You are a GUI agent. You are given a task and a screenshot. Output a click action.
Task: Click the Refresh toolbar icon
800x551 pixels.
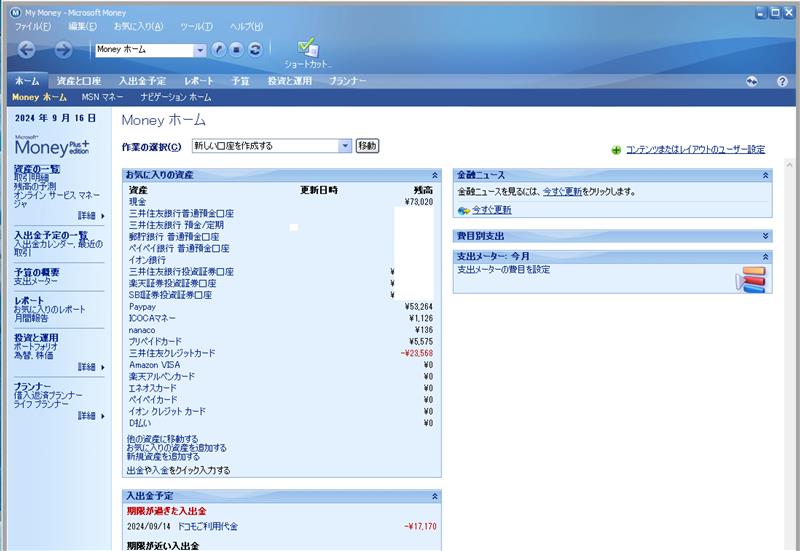(255, 49)
